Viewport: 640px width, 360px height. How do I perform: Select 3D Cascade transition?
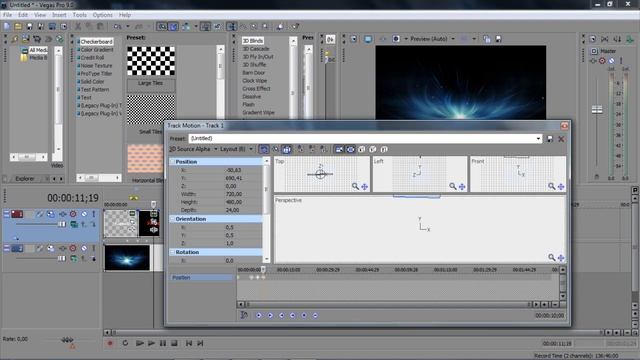256,49
